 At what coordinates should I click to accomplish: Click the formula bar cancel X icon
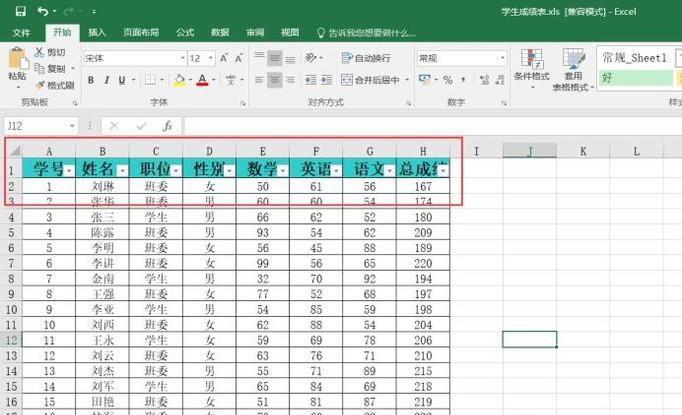[114, 126]
